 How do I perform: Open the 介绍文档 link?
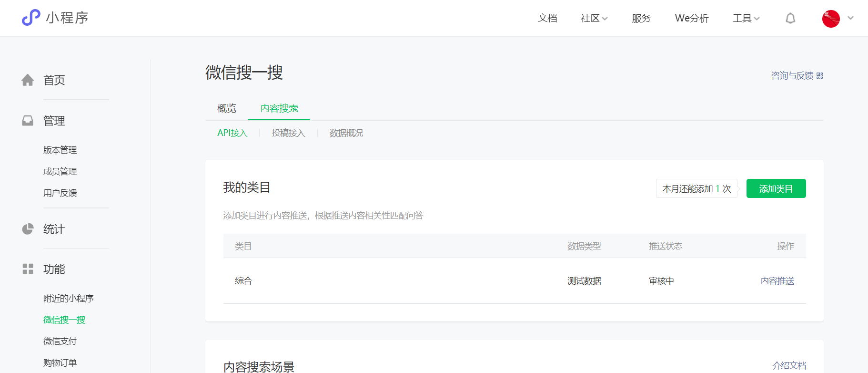point(789,365)
